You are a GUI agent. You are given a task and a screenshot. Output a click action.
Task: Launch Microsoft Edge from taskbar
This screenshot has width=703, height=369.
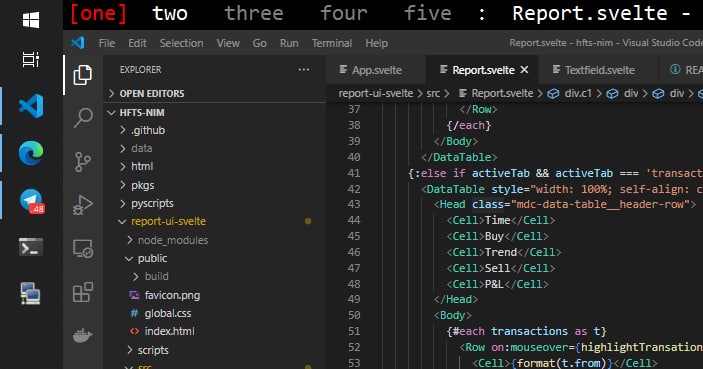(31, 153)
